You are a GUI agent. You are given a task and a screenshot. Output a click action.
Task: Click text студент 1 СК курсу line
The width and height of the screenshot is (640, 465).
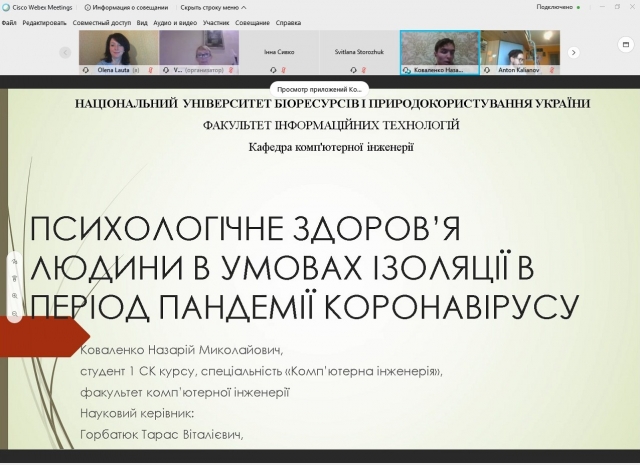[261, 372]
